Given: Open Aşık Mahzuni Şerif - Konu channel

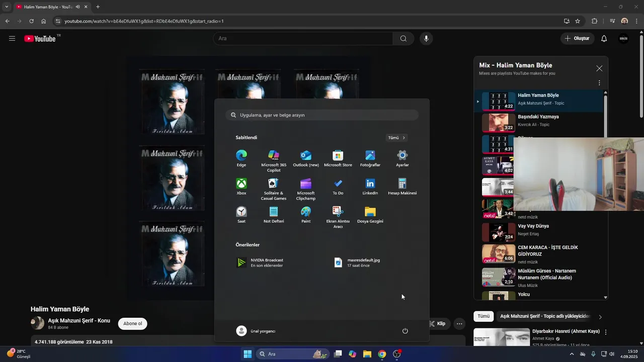Looking at the screenshot, I should coord(79,320).
